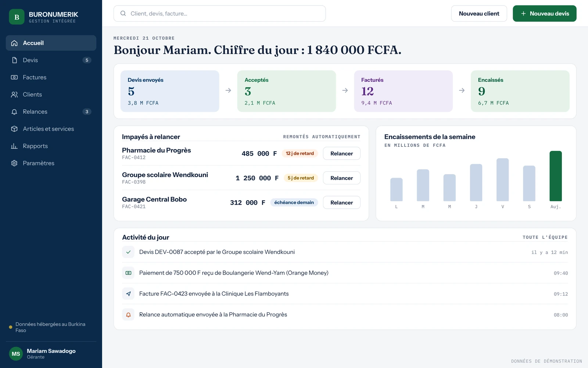
Task: Select the green Auj. bar in chart
Action: click(x=556, y=176)
